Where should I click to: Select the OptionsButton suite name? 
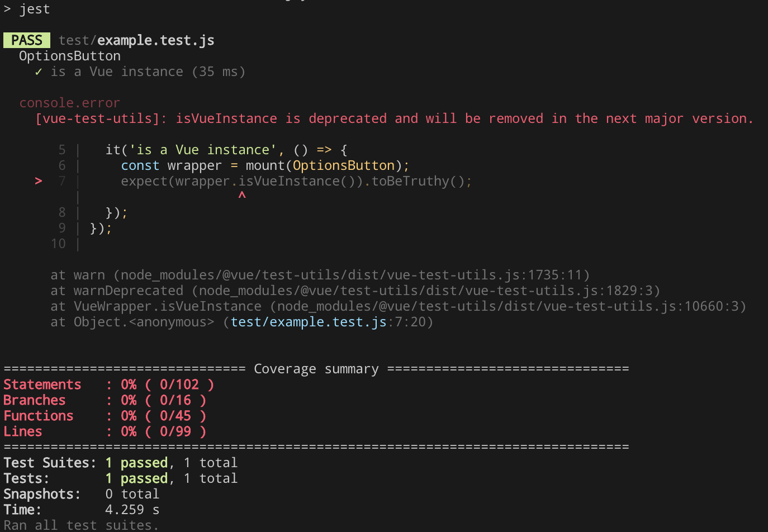(69, 55)
